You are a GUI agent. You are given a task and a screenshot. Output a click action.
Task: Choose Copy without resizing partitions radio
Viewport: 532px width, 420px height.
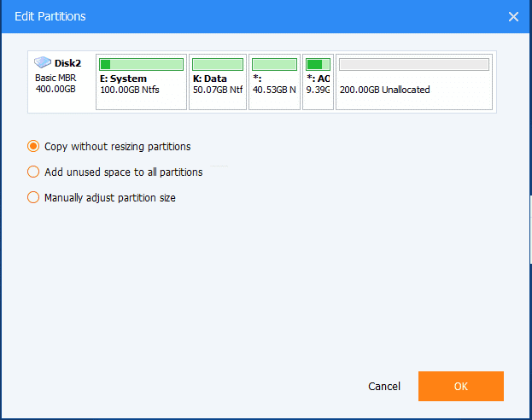pos(34,146)
